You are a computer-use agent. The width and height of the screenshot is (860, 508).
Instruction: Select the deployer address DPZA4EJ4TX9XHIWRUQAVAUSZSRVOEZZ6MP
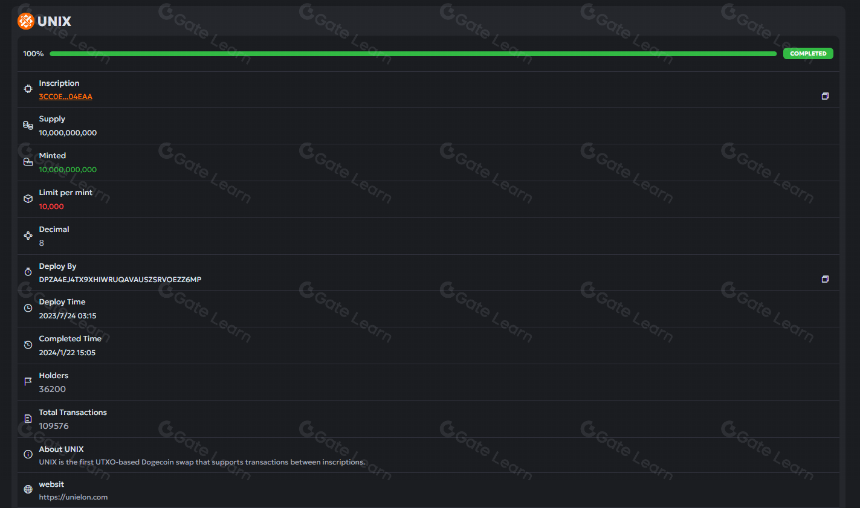(120, 279)
